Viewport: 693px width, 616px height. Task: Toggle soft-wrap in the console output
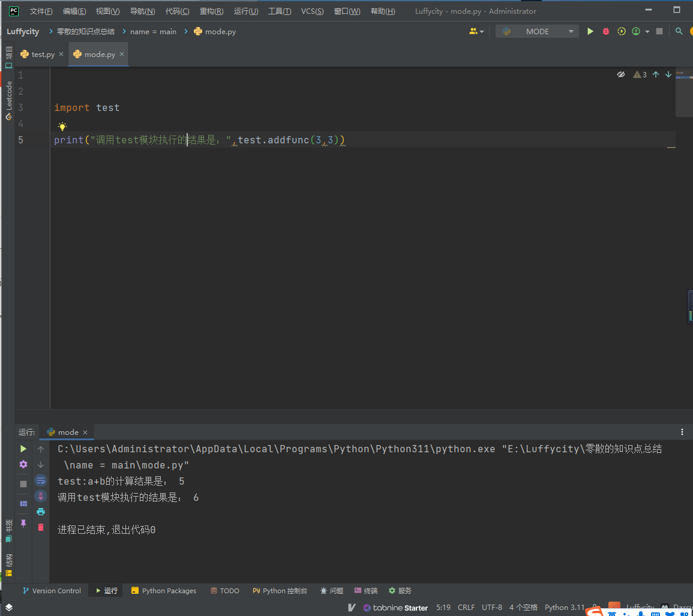[40, 480]
